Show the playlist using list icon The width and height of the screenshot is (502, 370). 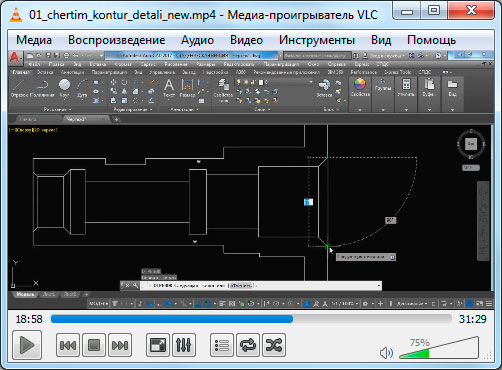222,345
